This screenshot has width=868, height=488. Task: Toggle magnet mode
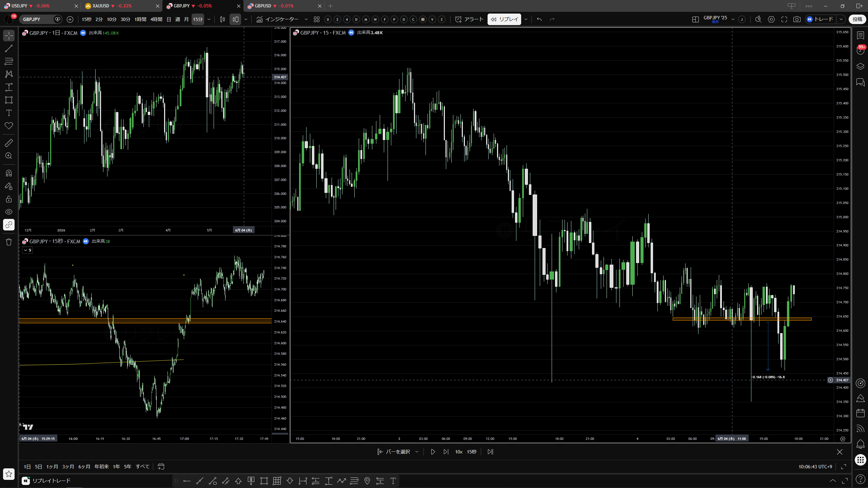(x=9, y=173)
